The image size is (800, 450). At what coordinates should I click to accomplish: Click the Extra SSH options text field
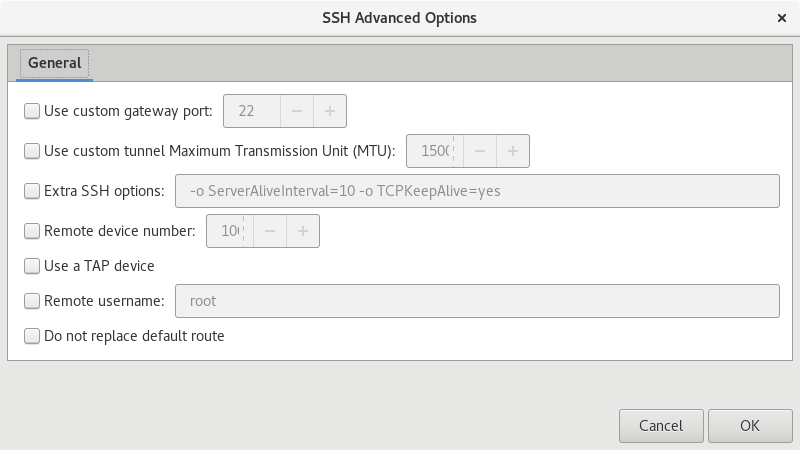[477, 191]
